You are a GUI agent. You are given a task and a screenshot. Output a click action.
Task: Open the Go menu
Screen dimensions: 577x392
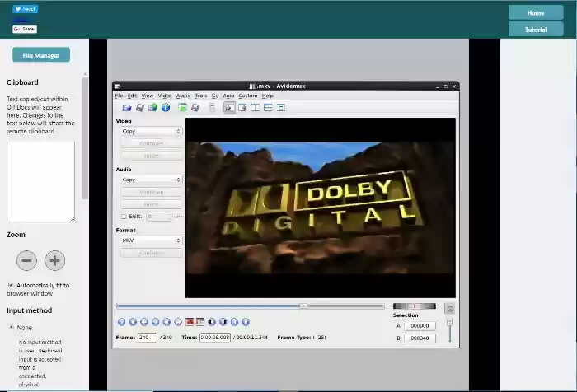tap(215, 96)
